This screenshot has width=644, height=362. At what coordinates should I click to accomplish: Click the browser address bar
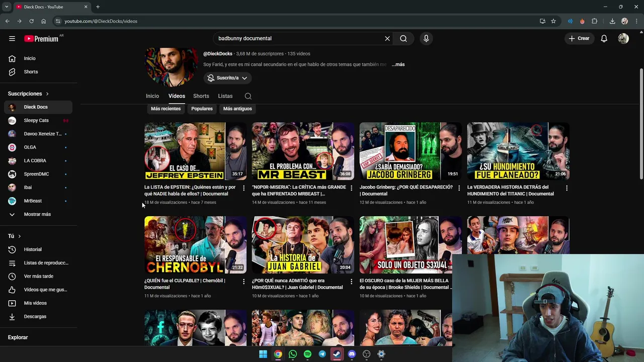(x=297, y=21)
